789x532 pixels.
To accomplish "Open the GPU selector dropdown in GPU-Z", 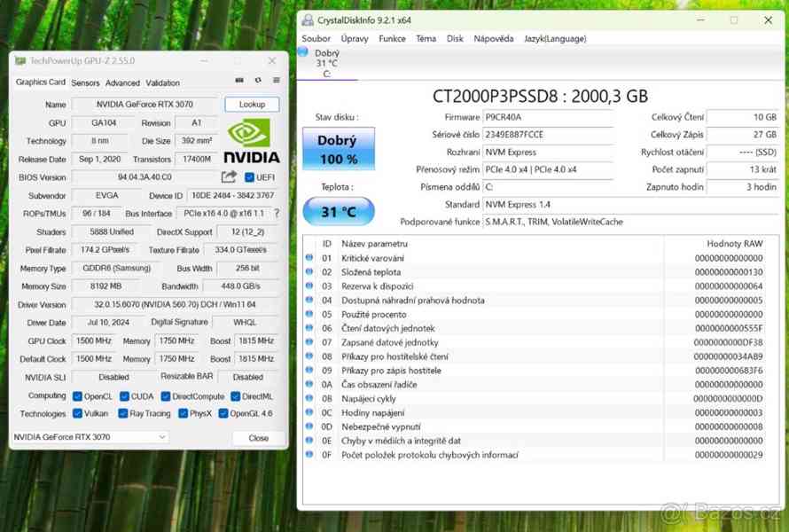I will (x=90, y=437).
